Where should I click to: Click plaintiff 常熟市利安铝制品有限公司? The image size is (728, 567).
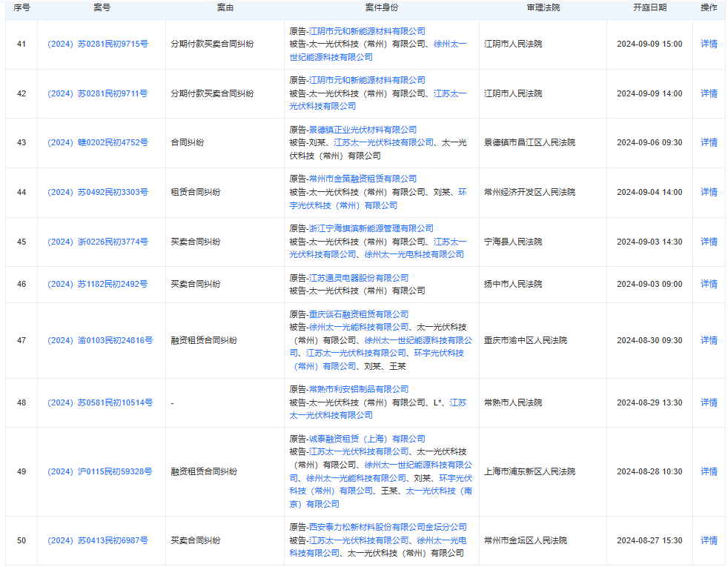coord(358,389)
